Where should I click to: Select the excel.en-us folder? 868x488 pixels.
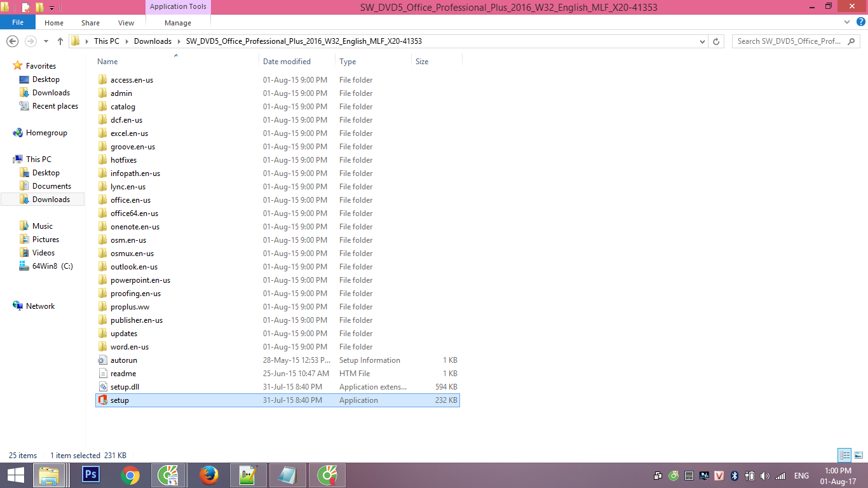[129, 133]
